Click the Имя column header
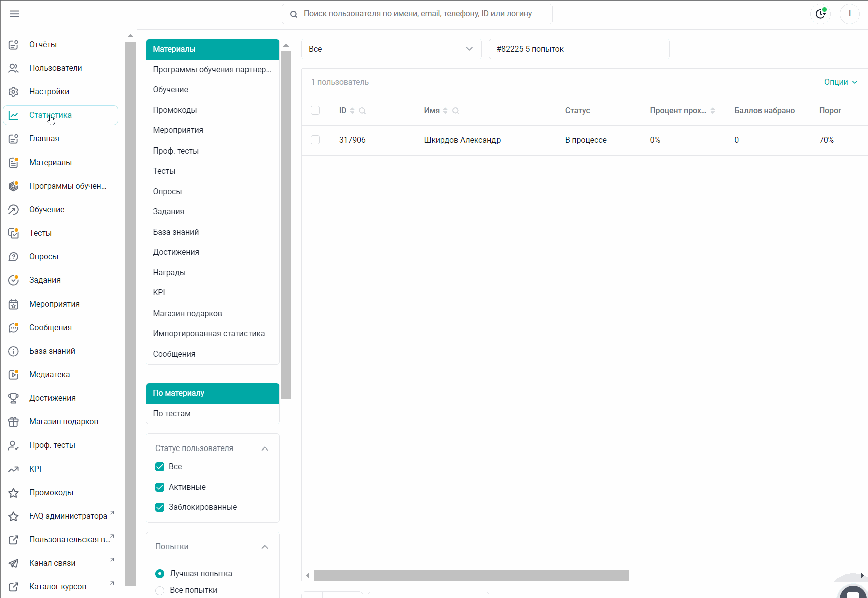The image size is (868, 598). coord(432,111)
